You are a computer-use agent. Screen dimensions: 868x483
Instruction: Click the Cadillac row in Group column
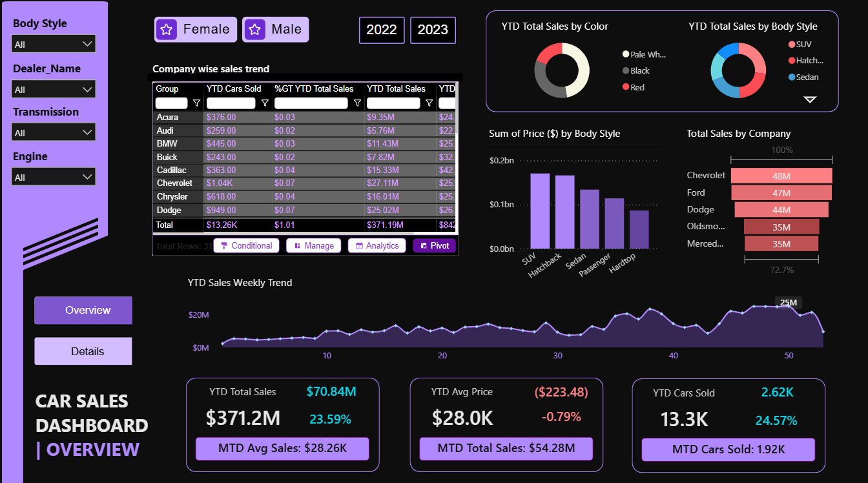pos(178,170)
